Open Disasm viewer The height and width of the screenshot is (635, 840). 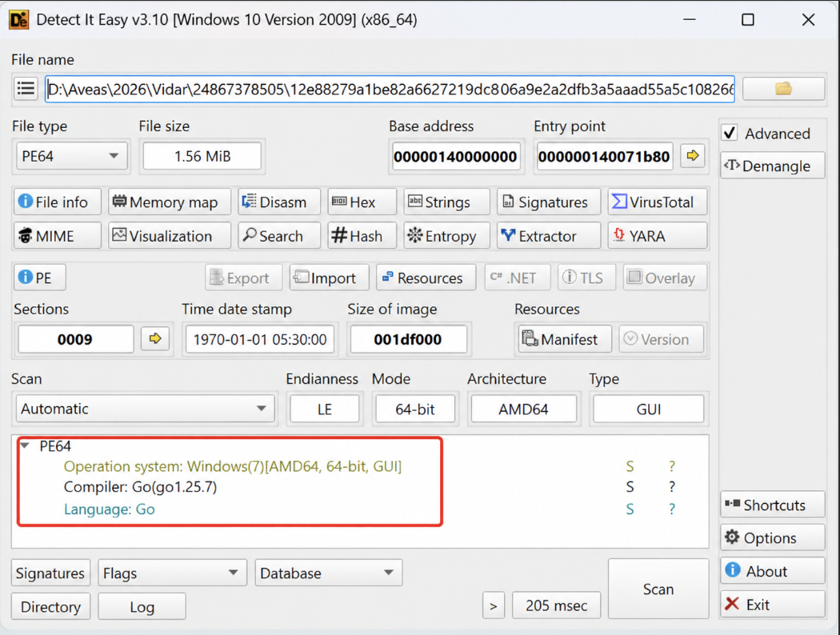pos(279,202)
